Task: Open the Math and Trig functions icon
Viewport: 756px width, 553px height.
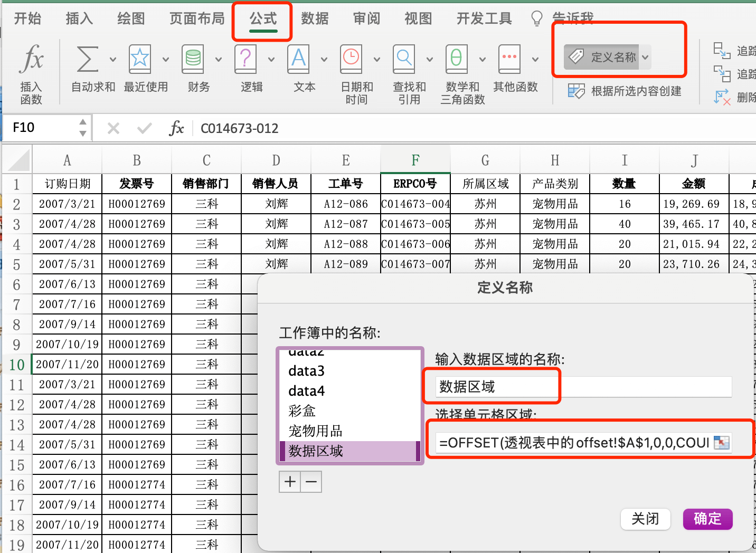Action: [x=457, y=59]
